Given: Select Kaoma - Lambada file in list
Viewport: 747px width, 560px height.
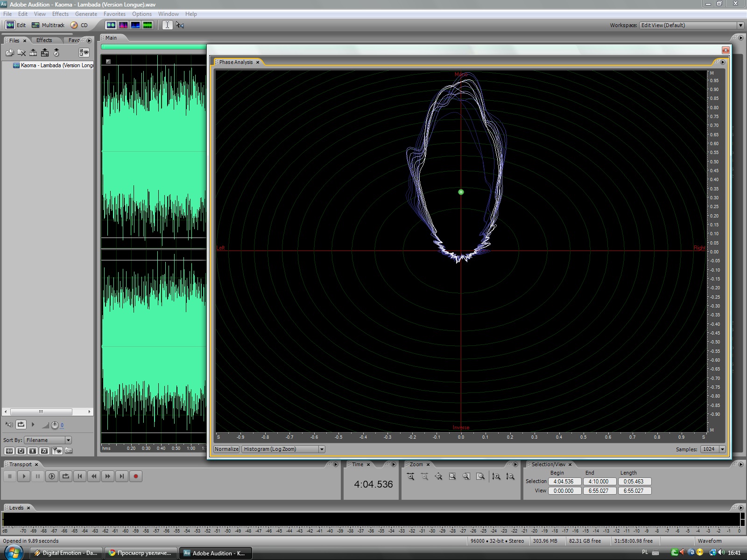Looking at the screenshot, I should (52, 65).
